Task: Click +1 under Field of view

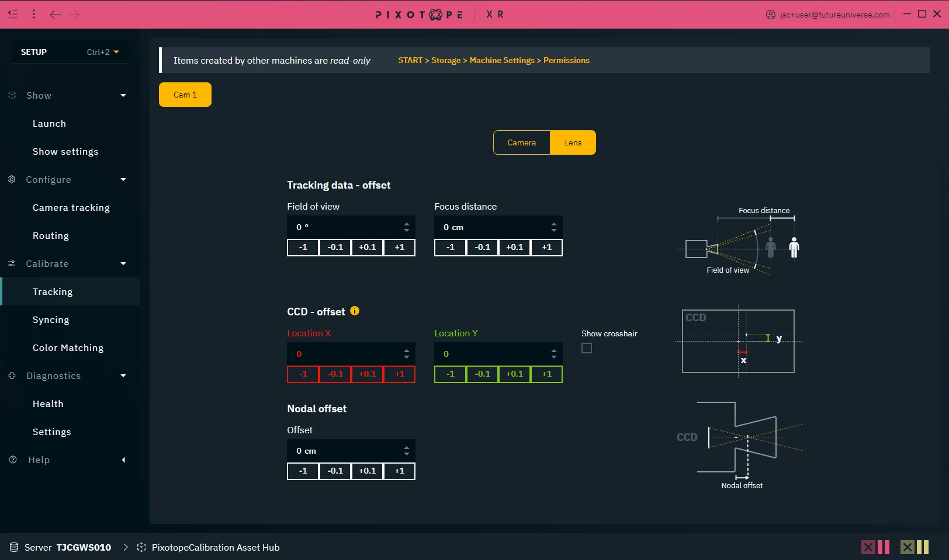Action: pos(399,247)
